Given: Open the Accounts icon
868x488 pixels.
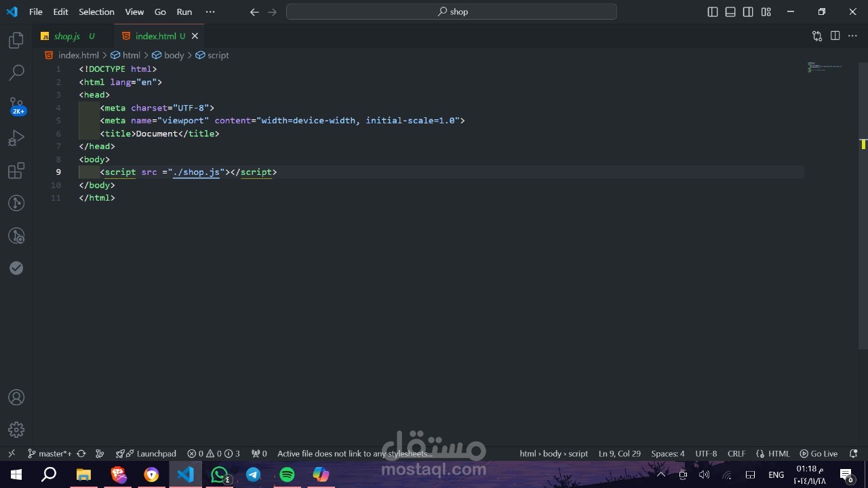Looking at the screenshot, I should pyautogui.click(x=16, y=397).
